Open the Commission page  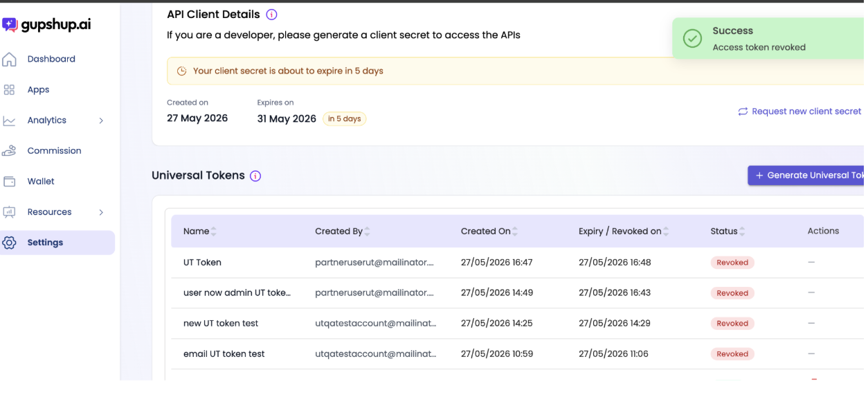(54, 150)
